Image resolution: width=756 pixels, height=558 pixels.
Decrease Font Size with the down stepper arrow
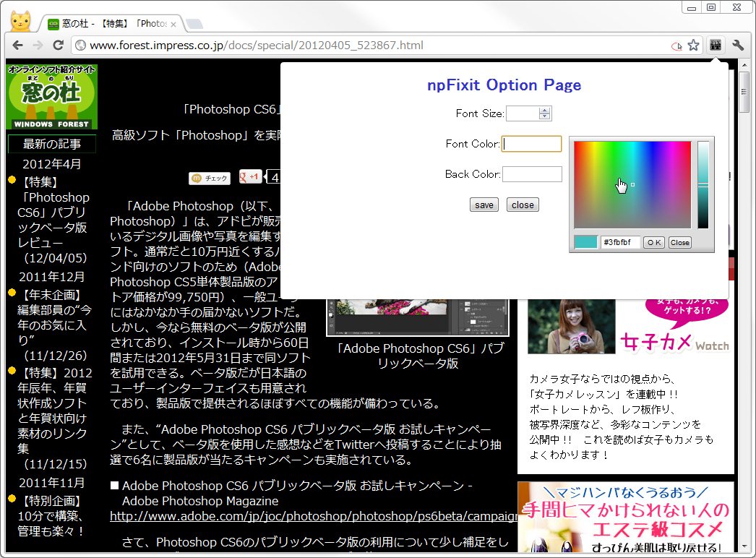coord(545,116)
